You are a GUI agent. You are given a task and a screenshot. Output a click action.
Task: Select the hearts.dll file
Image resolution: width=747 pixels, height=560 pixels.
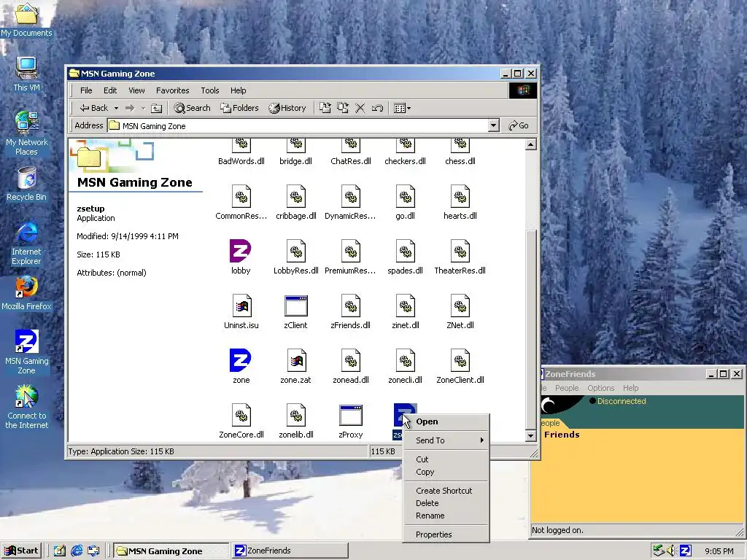point(460,202)
